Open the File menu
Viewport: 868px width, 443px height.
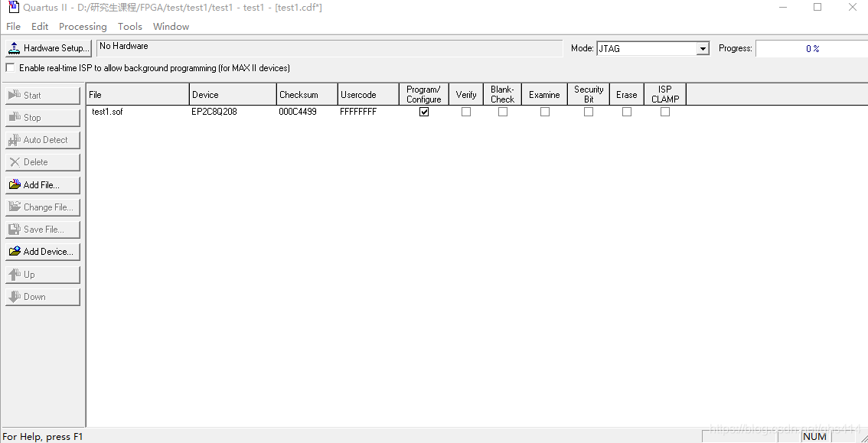[13, 27]
